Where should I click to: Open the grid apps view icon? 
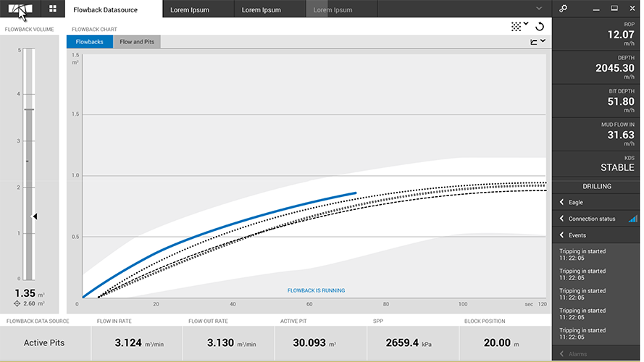(x=53, y=9)
